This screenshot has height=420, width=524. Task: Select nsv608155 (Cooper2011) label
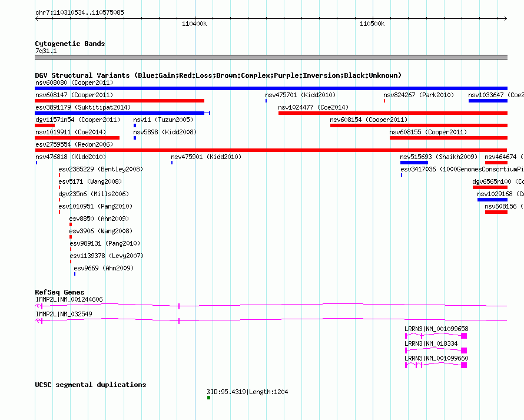[428, 132]
